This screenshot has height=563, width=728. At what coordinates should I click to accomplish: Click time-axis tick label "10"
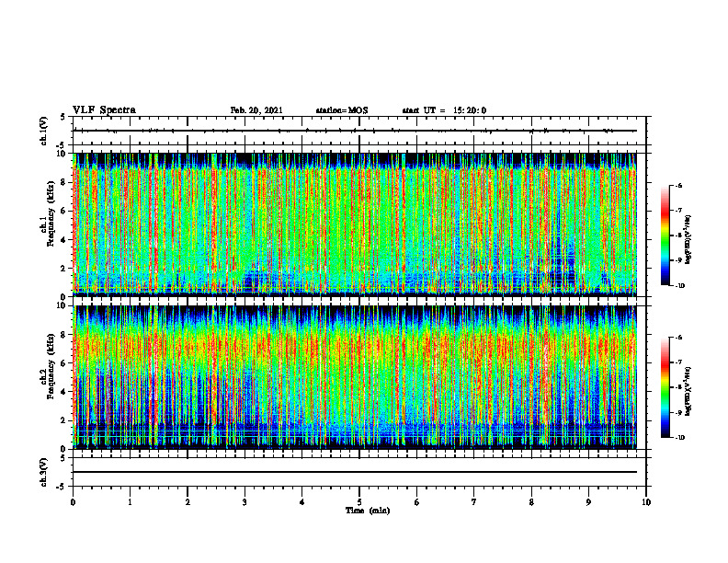[646, 502]
